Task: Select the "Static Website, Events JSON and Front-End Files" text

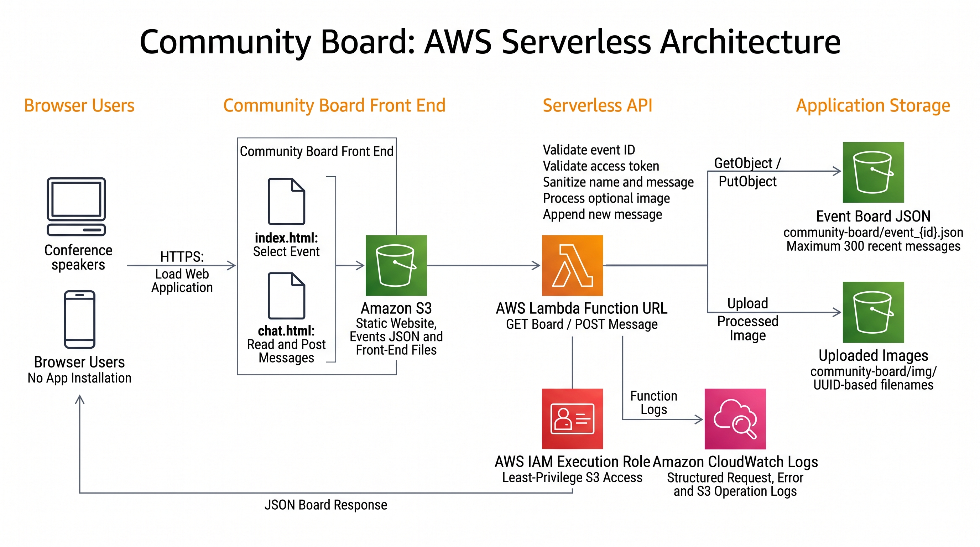Action: coord(396,337)
